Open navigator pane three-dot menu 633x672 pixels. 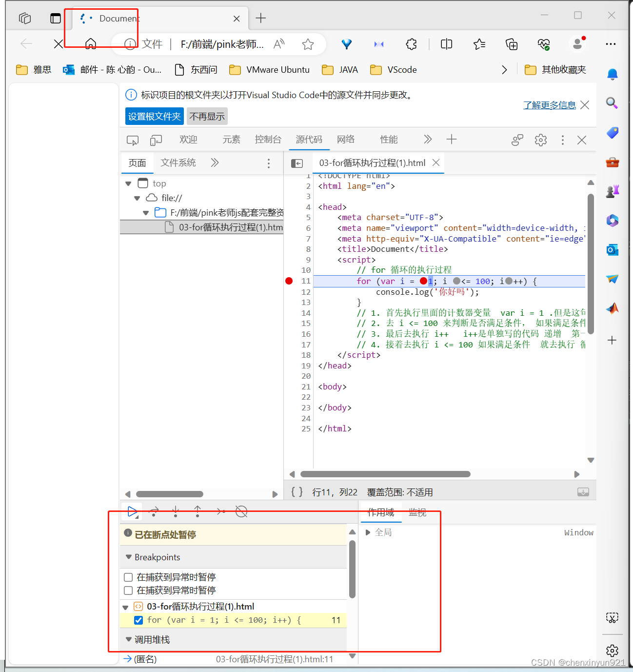click(x=269, y=163)
